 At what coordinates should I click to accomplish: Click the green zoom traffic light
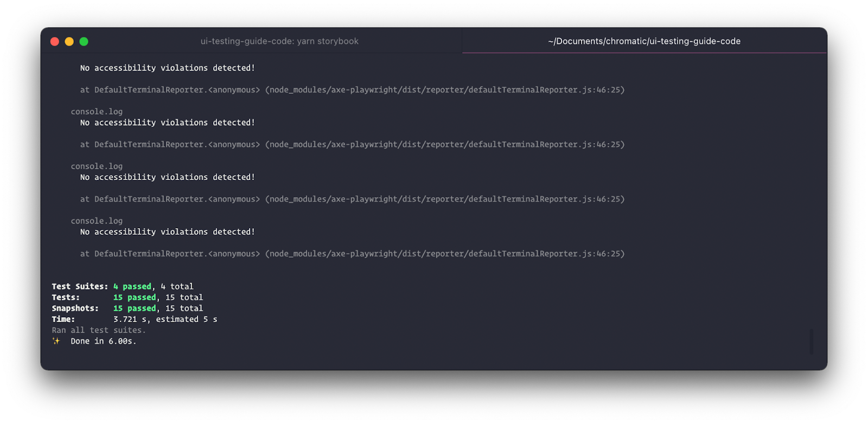click(84, 41)
